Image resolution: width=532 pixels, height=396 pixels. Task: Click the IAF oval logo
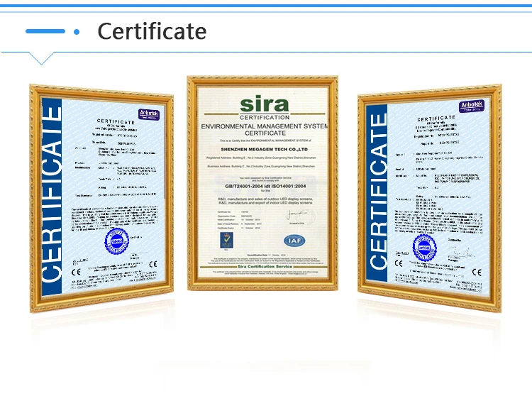294,241
